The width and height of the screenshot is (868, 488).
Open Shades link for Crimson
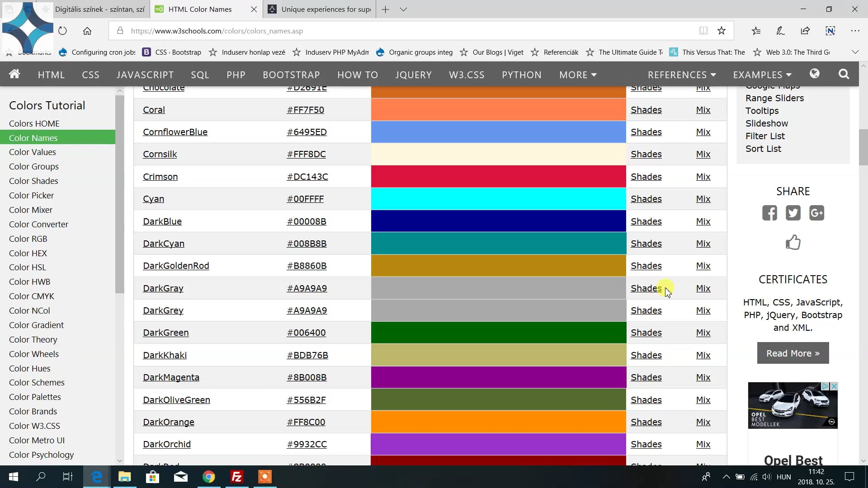click(x=646, y=177)
